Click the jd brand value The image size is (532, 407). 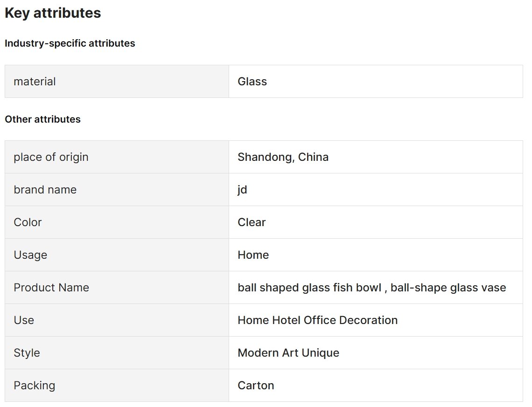[242, 190]
